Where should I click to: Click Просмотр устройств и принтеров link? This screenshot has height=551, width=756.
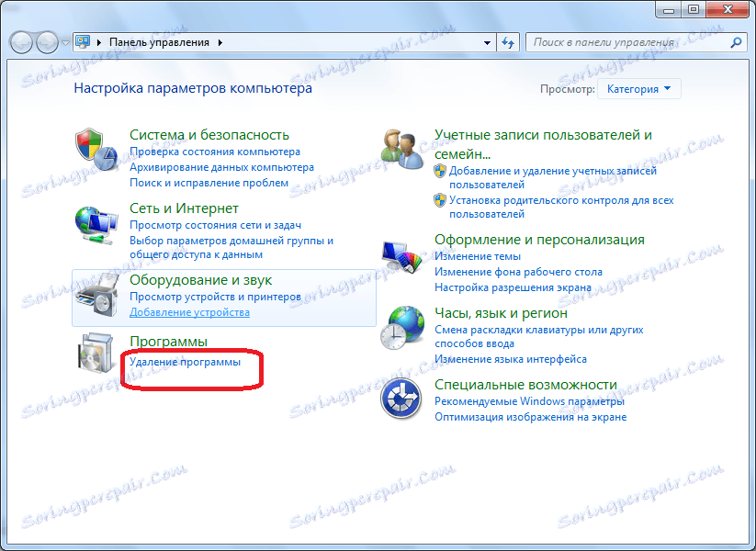click(215, 297)
